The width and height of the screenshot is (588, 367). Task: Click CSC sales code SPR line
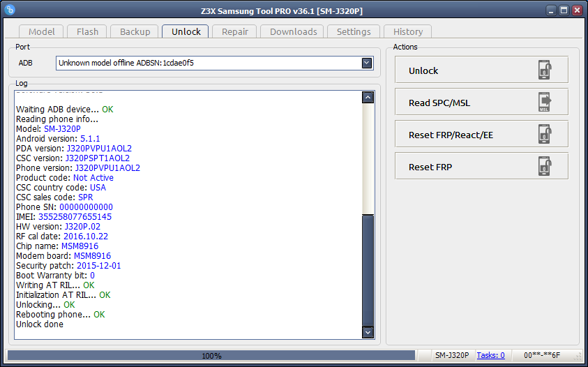[x=54, y=197]
